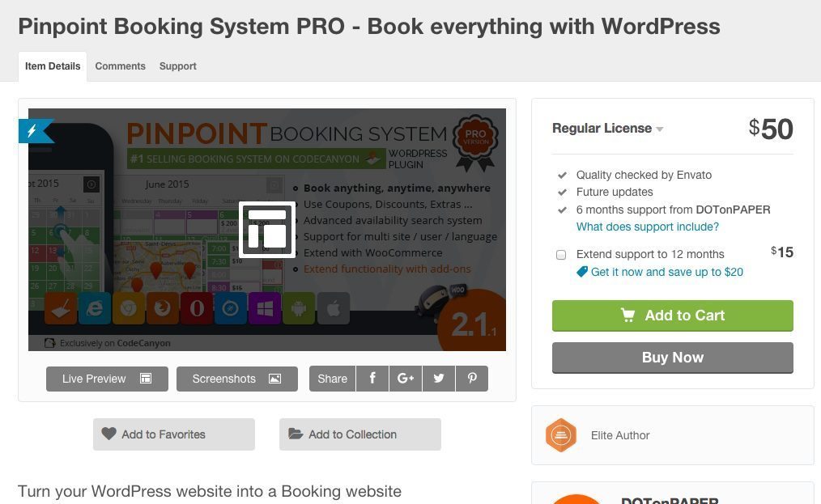The image size is (821, 504).
Task: Click the Pinpoint Booking System PRO page title
Action: [x=369, y=26]
